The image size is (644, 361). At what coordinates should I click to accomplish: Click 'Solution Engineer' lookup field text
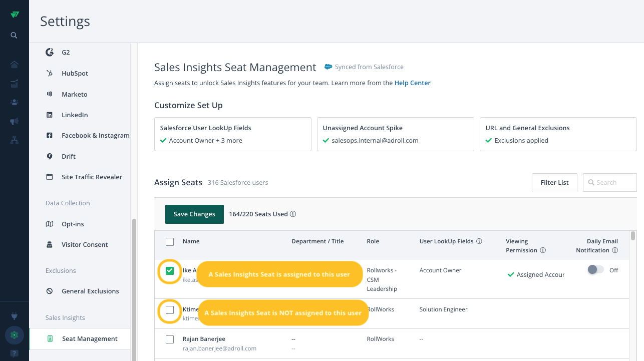coord(444,309)
